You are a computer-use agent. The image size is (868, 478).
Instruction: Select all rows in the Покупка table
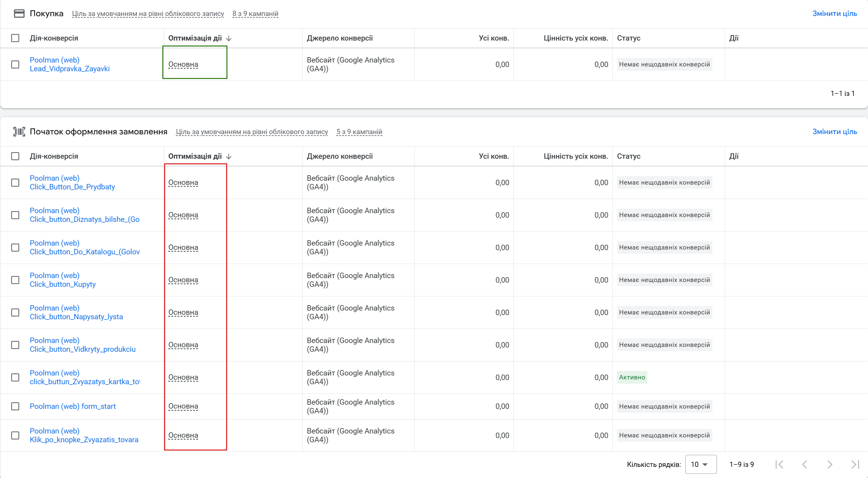15,38
